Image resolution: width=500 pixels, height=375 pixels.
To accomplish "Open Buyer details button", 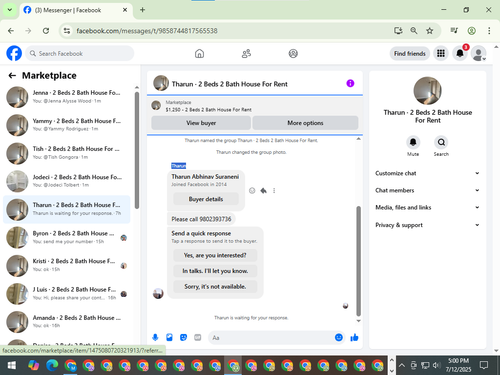I will point(206,199).
